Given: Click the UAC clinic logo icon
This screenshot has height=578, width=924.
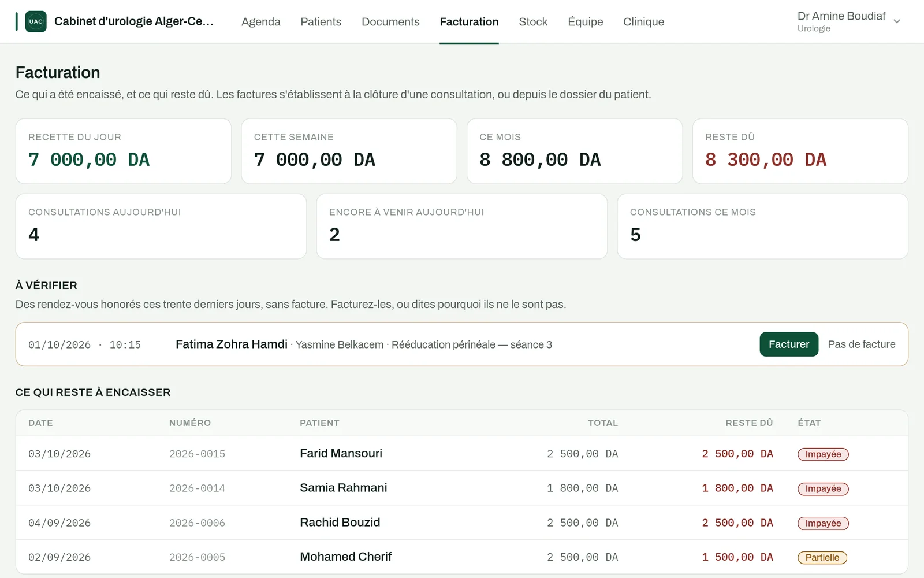Looking at the screenshot, I should click(36, 21).
